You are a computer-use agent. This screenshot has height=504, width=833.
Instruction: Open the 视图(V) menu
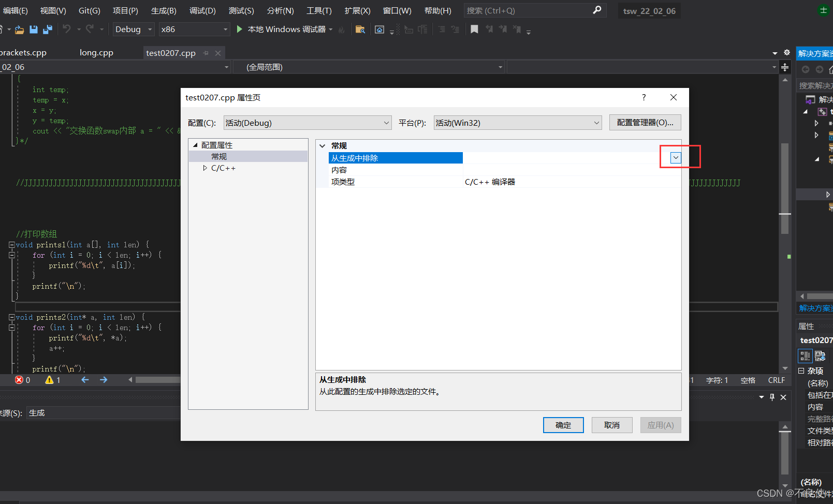(53, 10)
